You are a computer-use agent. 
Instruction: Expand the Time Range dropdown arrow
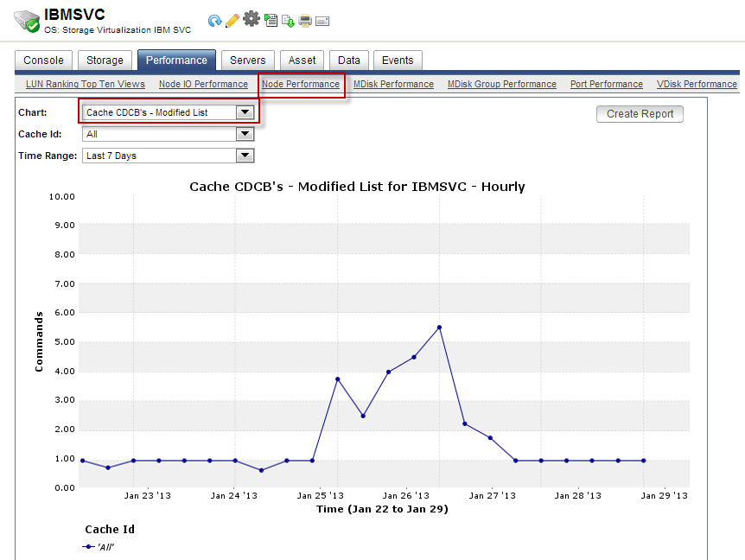point(245,156)
